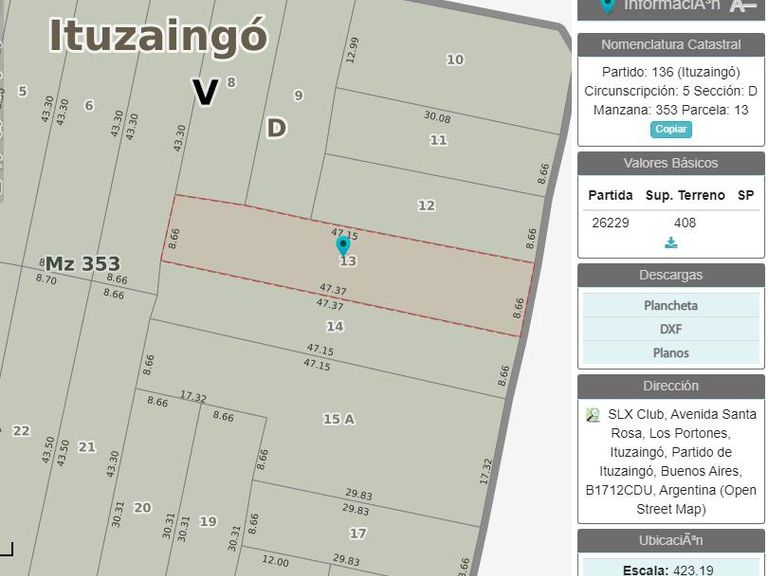Click the map magnifier icon beside SLX Club address
Screen dimensions: 768x576
tap(593, 415)
